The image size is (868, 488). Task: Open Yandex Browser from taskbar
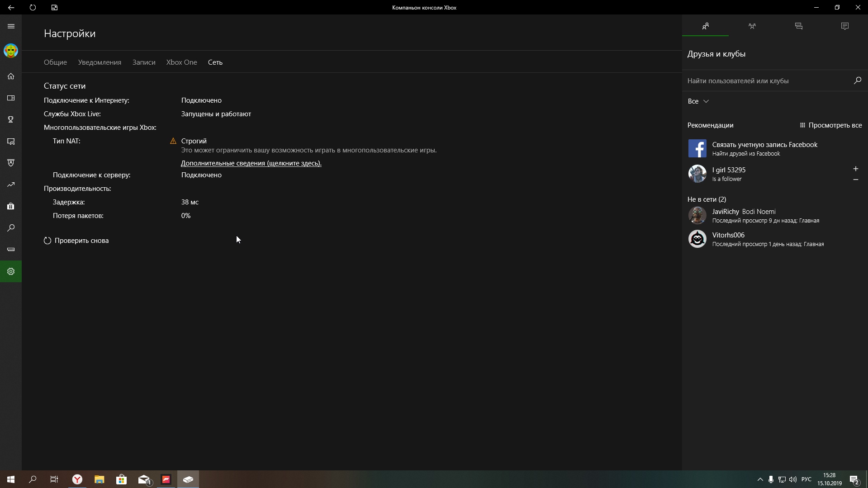pyautogui.click(x=77, y=479)
